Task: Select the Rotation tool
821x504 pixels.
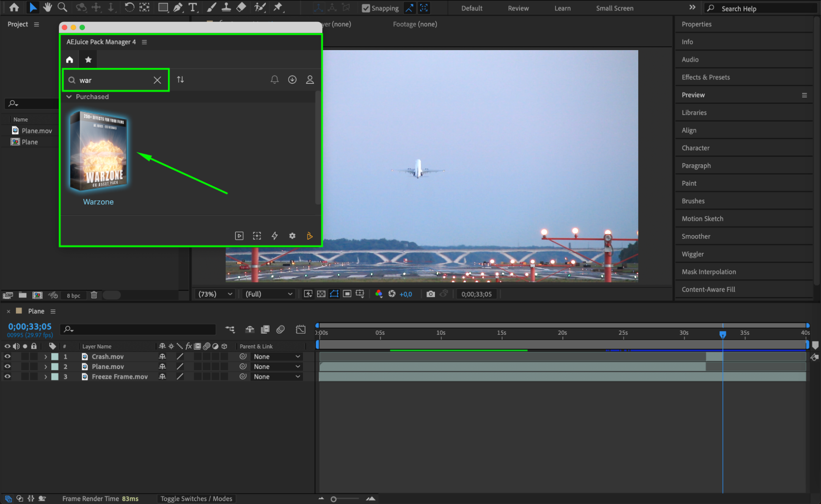Action: (129, 7)
